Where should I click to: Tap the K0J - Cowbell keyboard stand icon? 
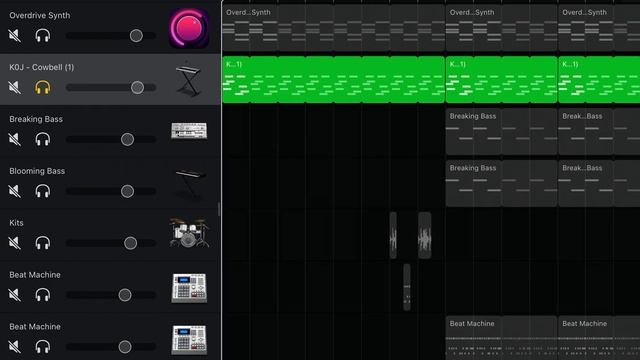pyautogui.click(x=189, y=80)
